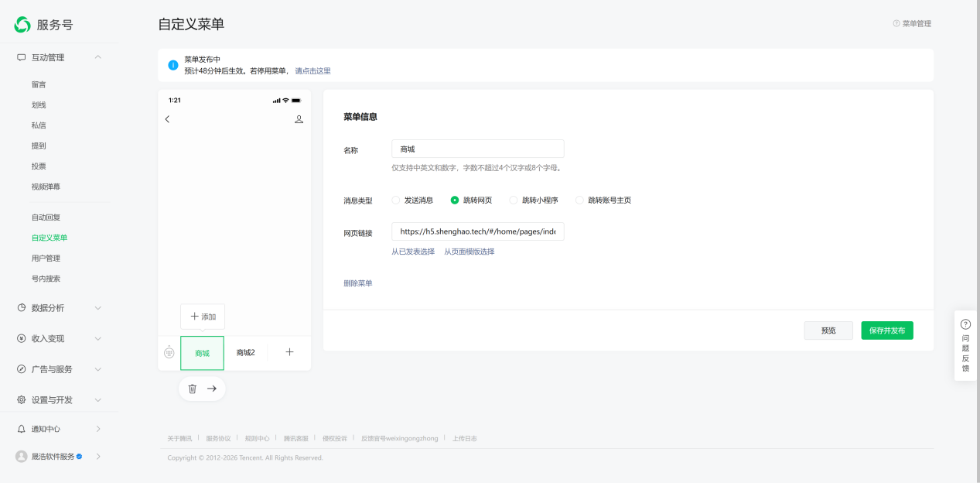Click the keyboard toggle icon in phone preview
Image resolution: width=980 pixels, height=483 pixels.
(x=169, y=352)
